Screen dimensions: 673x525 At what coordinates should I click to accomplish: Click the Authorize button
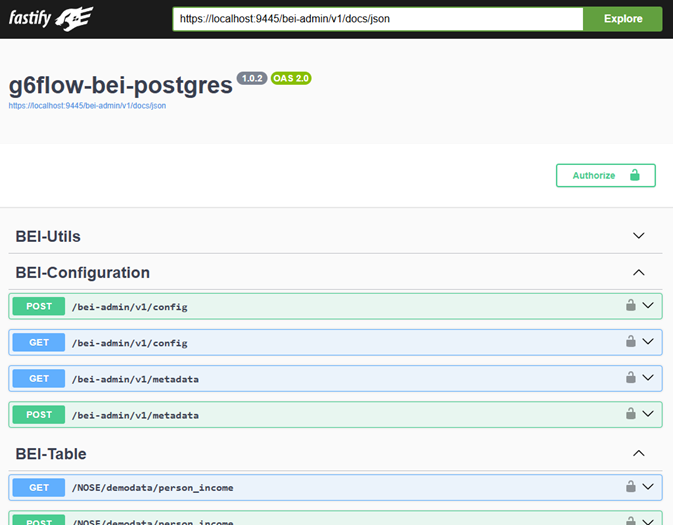606,175
